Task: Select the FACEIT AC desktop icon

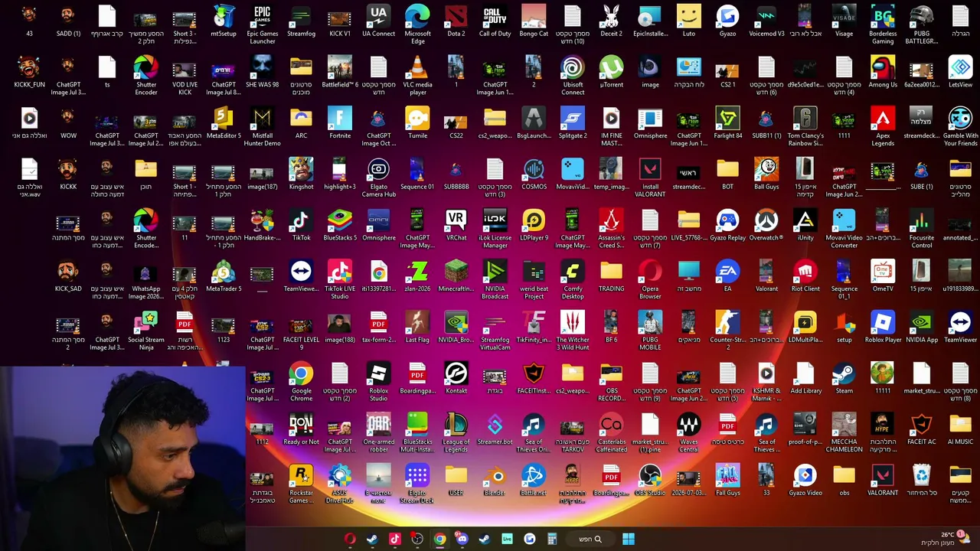Action: point(922,429)
